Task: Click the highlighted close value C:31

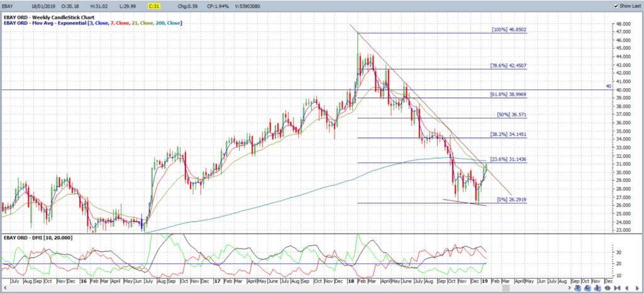Action: [x=155, y=6]
